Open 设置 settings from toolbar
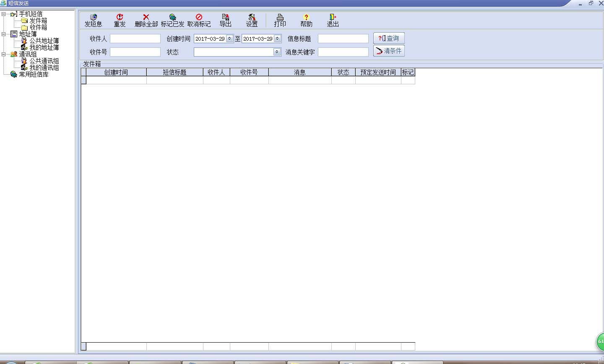Image resolution: width=604 pixels, height=364 pixels. click(x=252, y=20)
